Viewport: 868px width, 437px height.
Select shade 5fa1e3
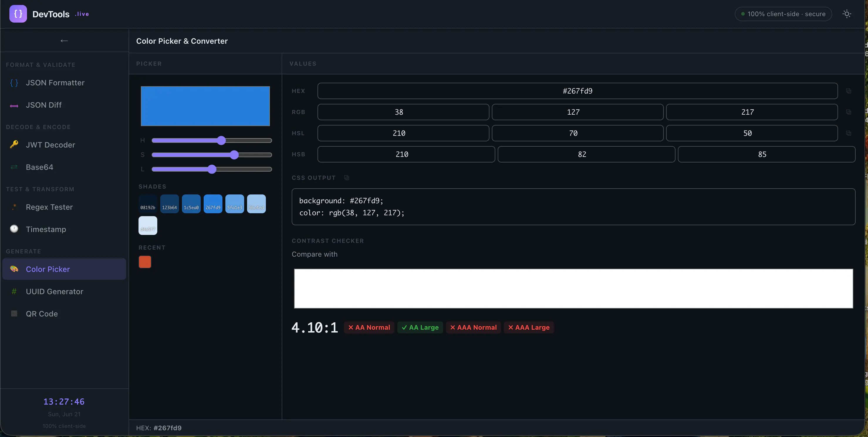pyautogui.click(x=234, y=204)
